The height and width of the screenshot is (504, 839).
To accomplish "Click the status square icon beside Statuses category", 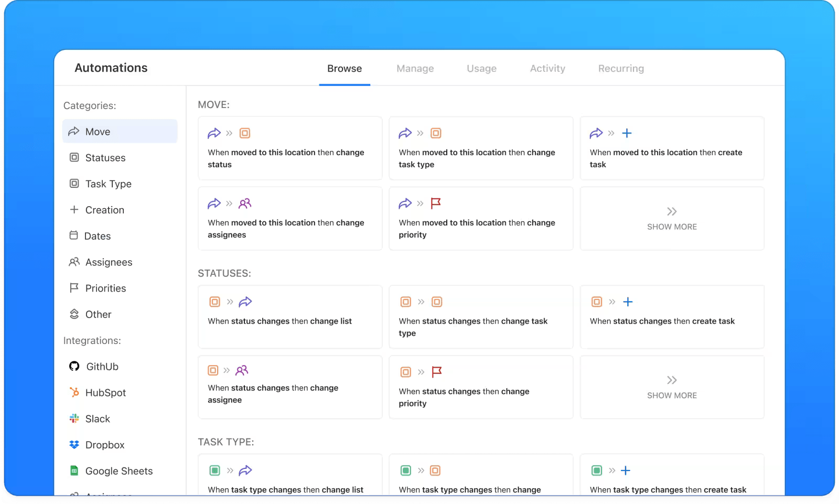I will coord(74,157).
